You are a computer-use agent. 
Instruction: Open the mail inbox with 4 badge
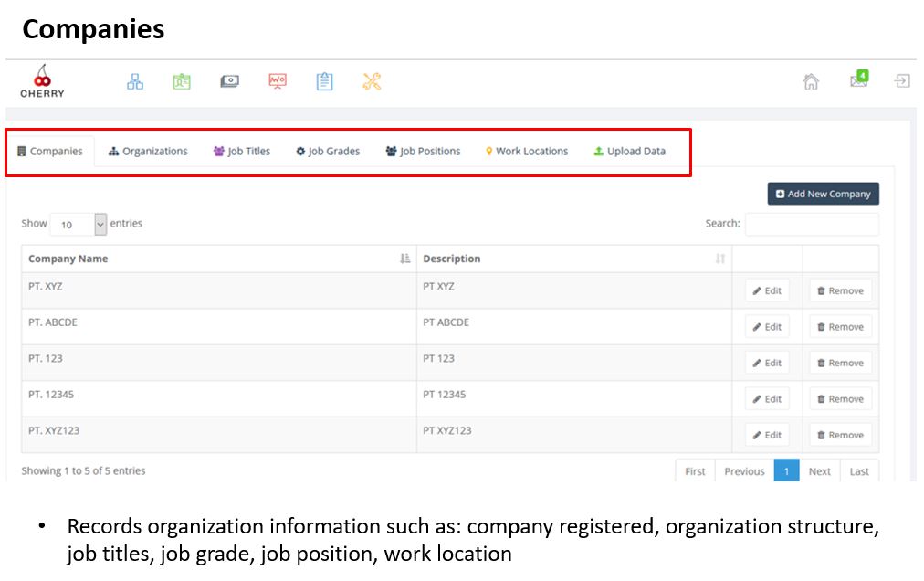(x=858, y=79)
